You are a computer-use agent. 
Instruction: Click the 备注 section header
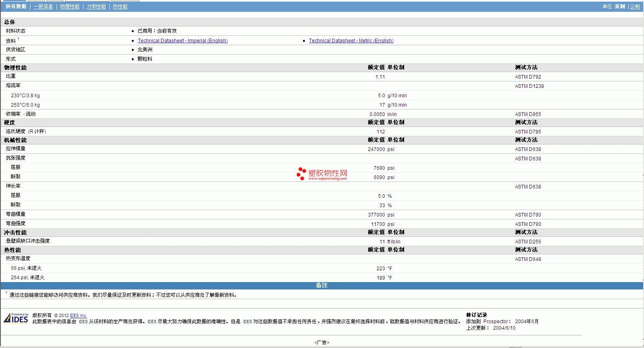(x=322, y=285)
